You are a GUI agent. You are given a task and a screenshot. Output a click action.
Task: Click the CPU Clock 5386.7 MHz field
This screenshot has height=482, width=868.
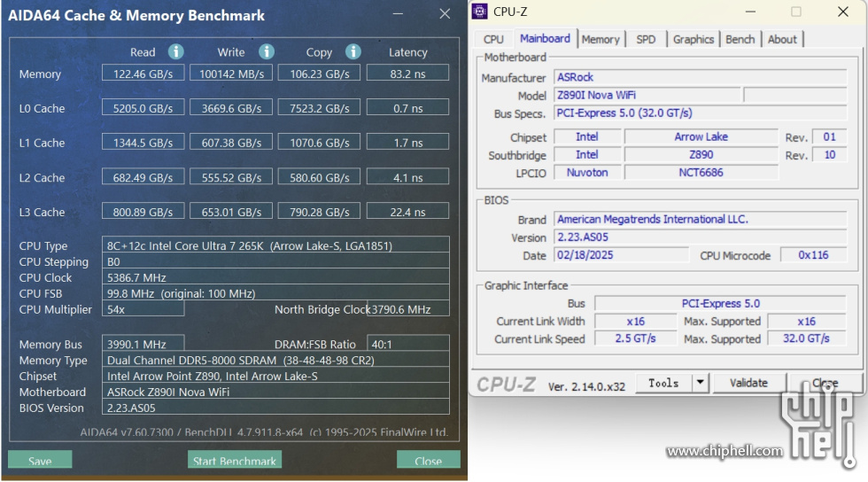click(x=275, y=277)
